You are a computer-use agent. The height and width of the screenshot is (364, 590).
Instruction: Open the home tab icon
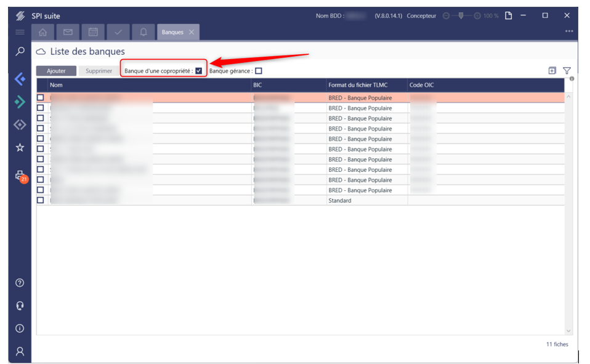pyautogui.click(x=43, y=32)
